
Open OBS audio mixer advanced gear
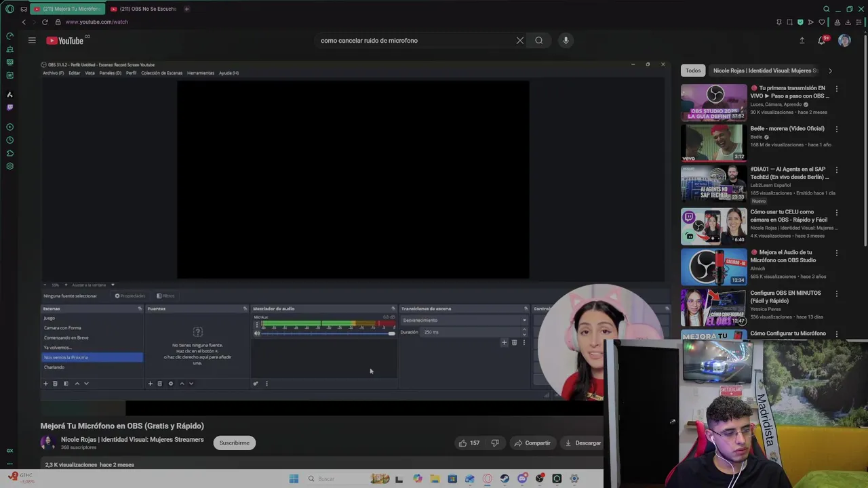coord(256,384)
